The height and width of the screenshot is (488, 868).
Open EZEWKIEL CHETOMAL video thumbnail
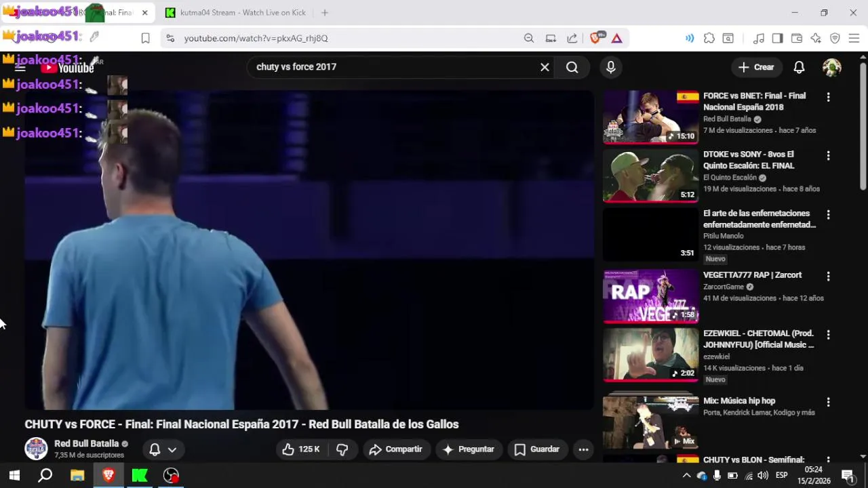(650, 355)
